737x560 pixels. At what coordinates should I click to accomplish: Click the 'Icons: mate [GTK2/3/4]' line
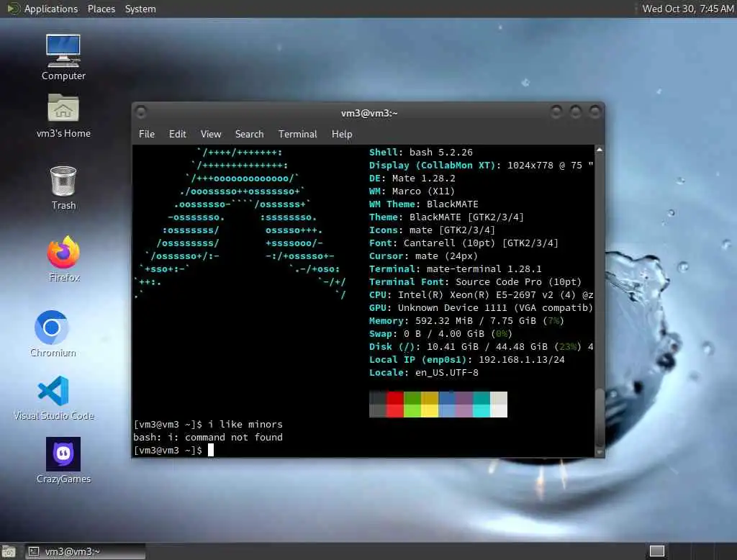pyautogui.click(x=432, y=230)
